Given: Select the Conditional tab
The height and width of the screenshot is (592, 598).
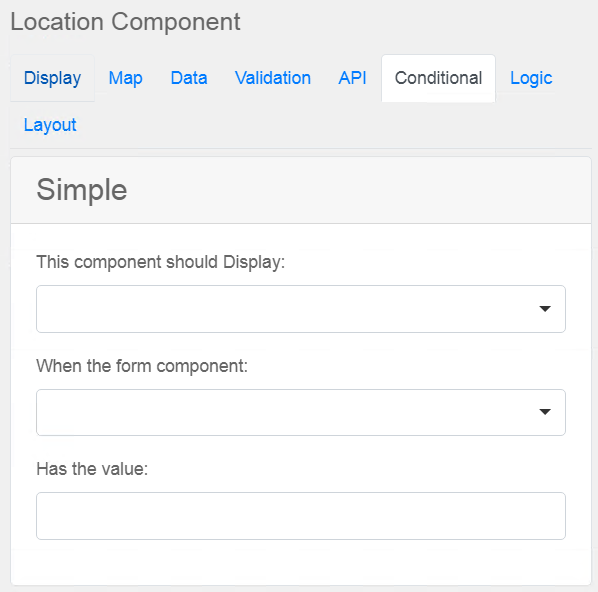Looking at the screenshot, I should 438,78.
